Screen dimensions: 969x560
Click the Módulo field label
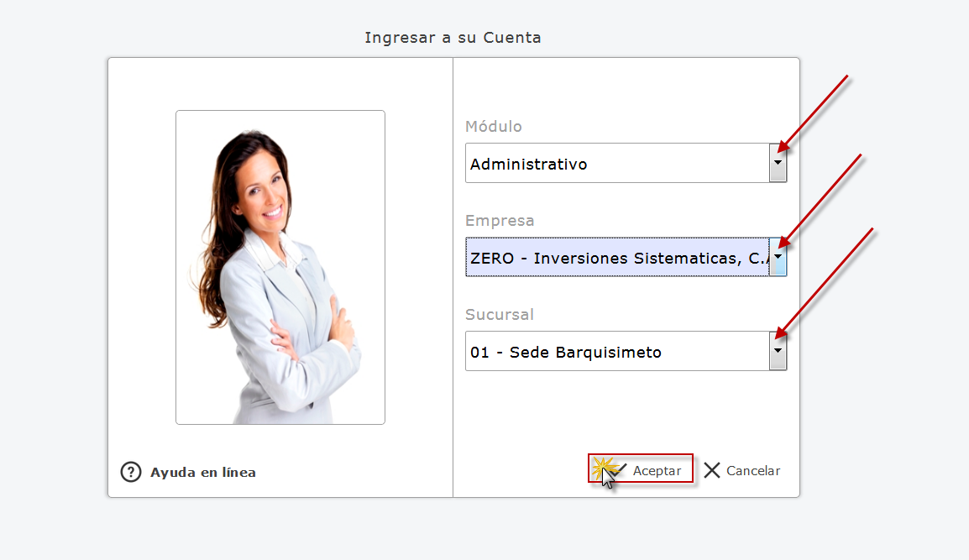click(494, 127)
